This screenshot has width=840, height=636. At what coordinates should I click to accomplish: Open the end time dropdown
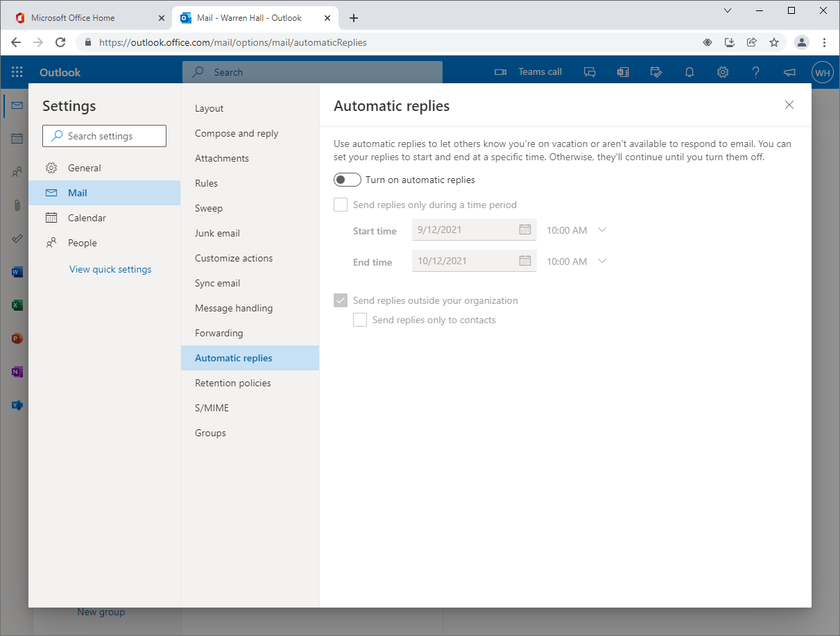tap(602, 261)
